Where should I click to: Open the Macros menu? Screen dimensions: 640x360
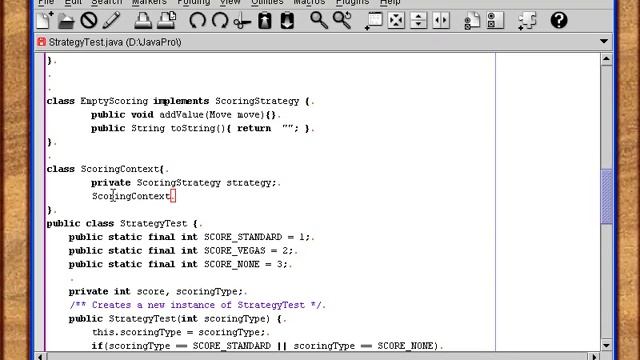[x=309, y=2]
